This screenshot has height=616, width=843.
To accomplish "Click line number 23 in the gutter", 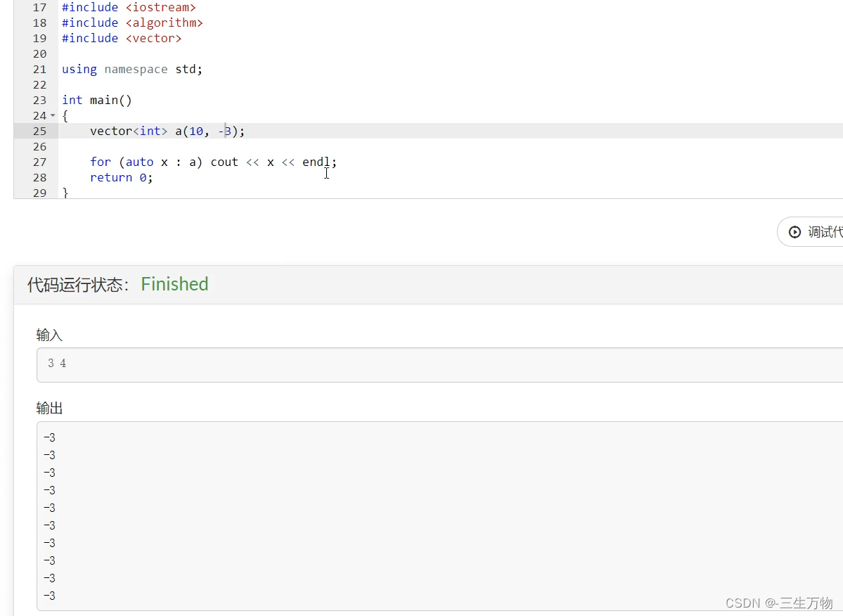I will (40, 101).
